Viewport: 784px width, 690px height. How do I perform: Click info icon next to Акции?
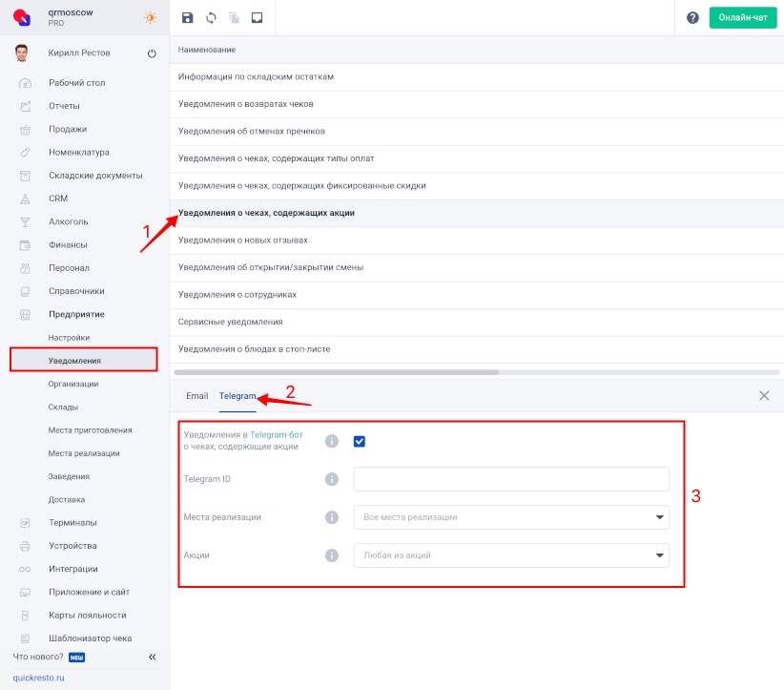click(x=332, y=555)
